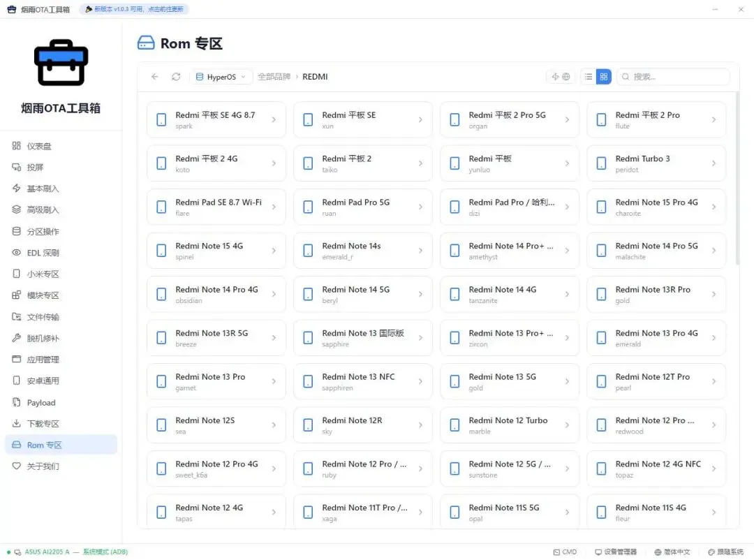Toggle 跟随系统 theme setting

click(725, 552)
